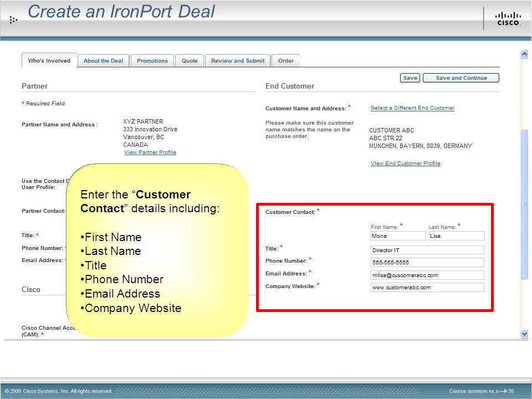Click the Partner Name and Address label
The height and width of the screenshot is (399, 532).
[x=60, y=125]
